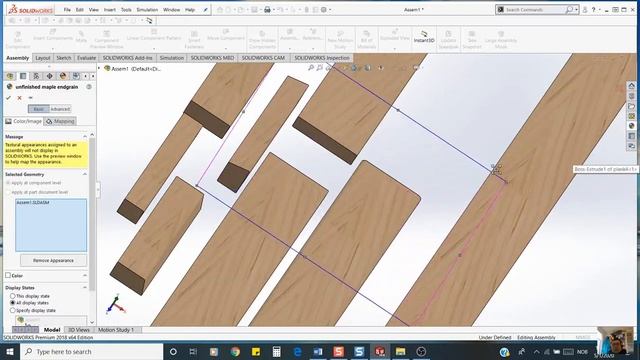Collapse the Display States section
640x360 pixels.
pos(85,287)
